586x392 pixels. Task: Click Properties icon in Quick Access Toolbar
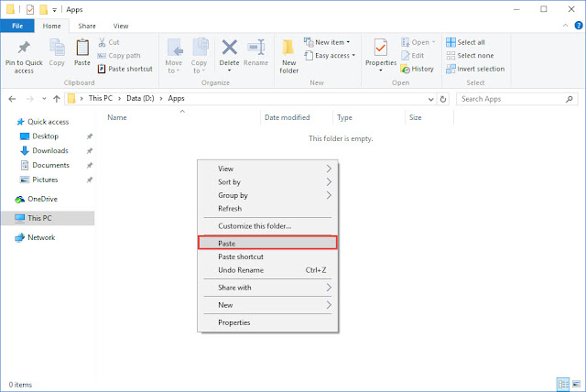pyautogui.click(x=30, y=9)
